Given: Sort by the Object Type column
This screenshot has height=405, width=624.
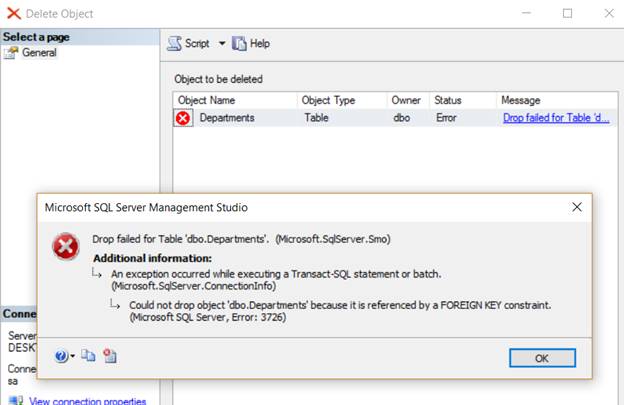Looking at the screenshot, I should (329, 100).
